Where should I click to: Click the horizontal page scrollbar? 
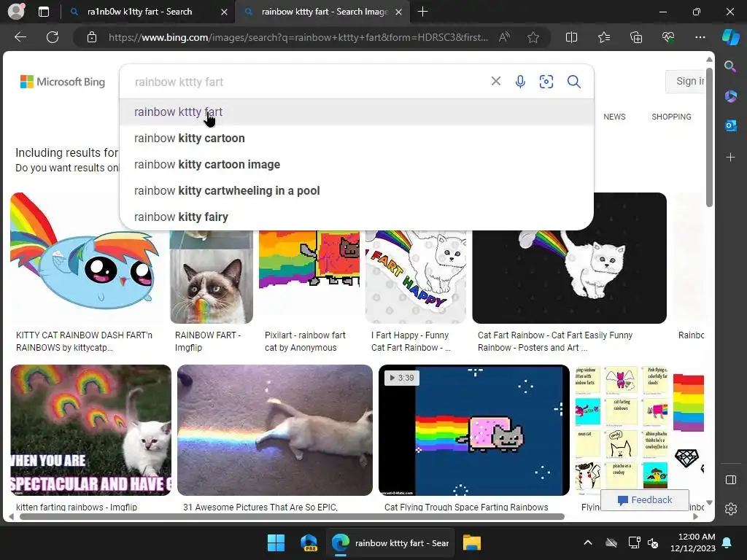click(x=292, y=517)
